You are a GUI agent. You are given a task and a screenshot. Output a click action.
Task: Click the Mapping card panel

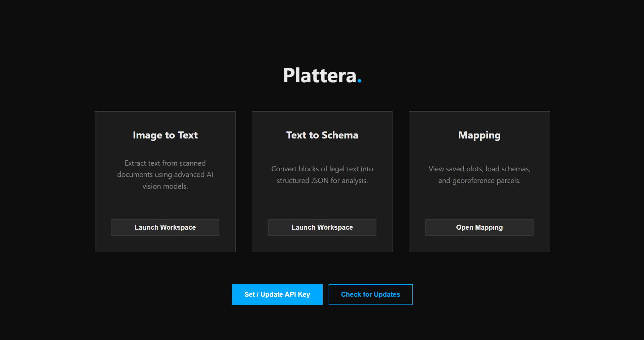pos(479,205)
